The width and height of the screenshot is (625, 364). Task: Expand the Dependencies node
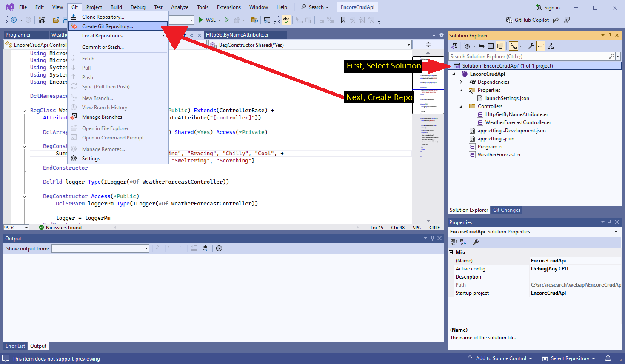[461, 82]
